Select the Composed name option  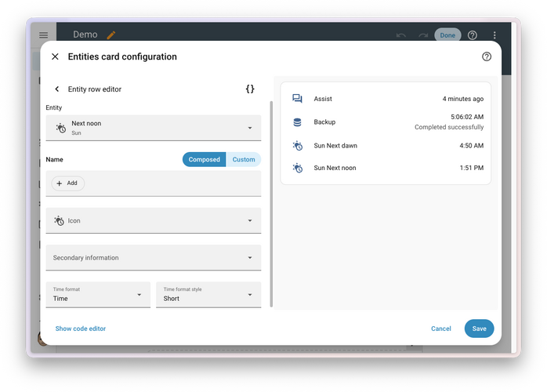tap(204, 159)
